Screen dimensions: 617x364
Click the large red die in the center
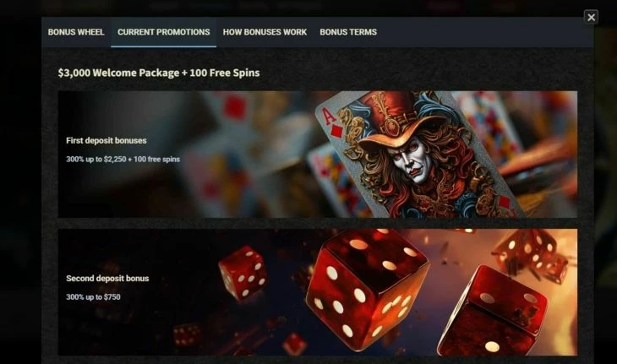(x=366, y=290)
